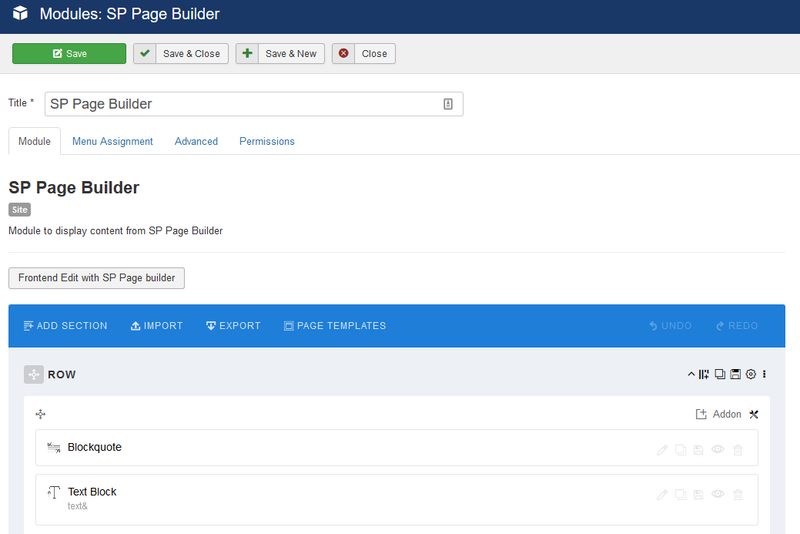Screen dimensions: 800x534
Task: Click Save & New button
Action: point(280,54)
